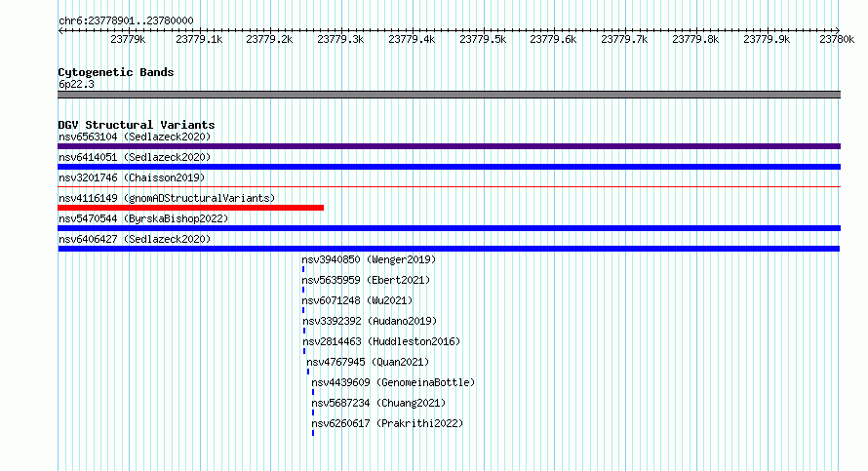
Task: Select the thick red nsv4116149 variant bar
Action: pyautogui.click(x=190, y=208)
